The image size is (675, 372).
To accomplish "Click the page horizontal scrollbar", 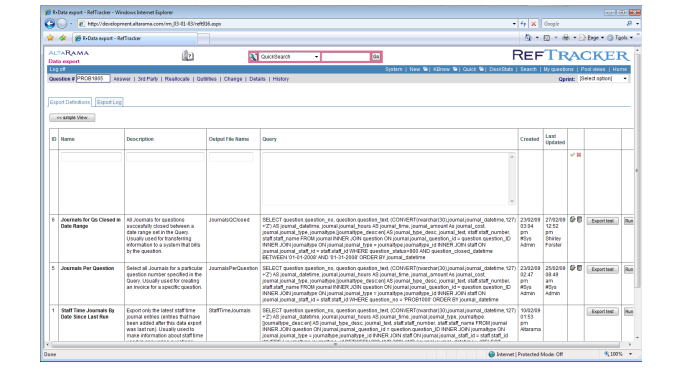I will 336,344.
